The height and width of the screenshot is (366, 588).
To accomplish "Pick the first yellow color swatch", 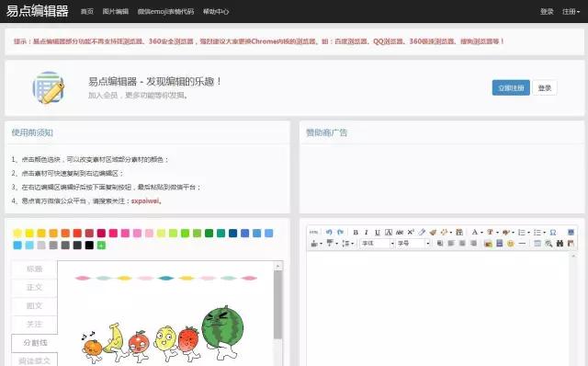I will click(x=17, y=233).
